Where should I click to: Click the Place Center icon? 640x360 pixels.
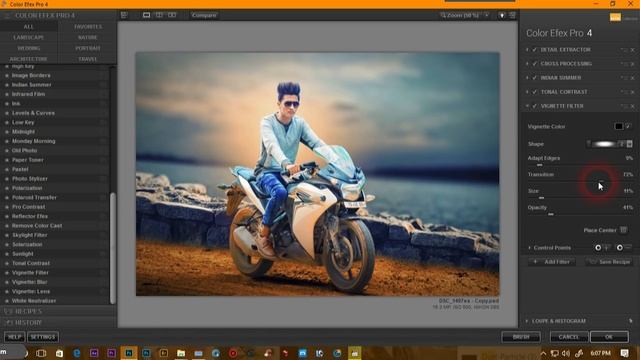tap(623, 230)
